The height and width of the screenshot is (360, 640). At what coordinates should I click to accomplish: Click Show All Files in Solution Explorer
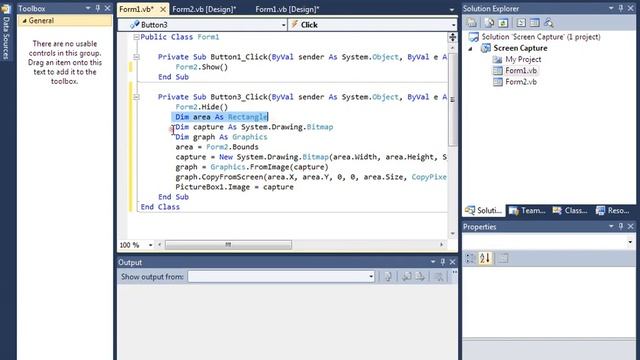(x=489, y=23)
